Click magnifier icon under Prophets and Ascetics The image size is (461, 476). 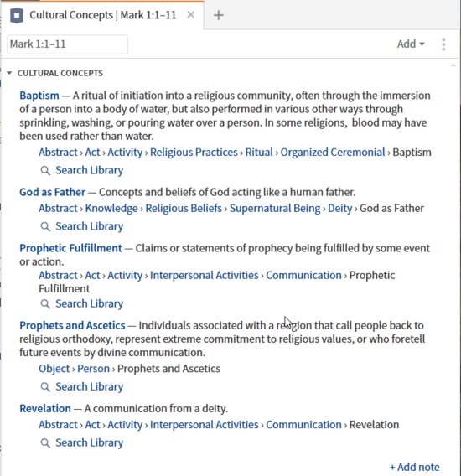tap(45, 387)
